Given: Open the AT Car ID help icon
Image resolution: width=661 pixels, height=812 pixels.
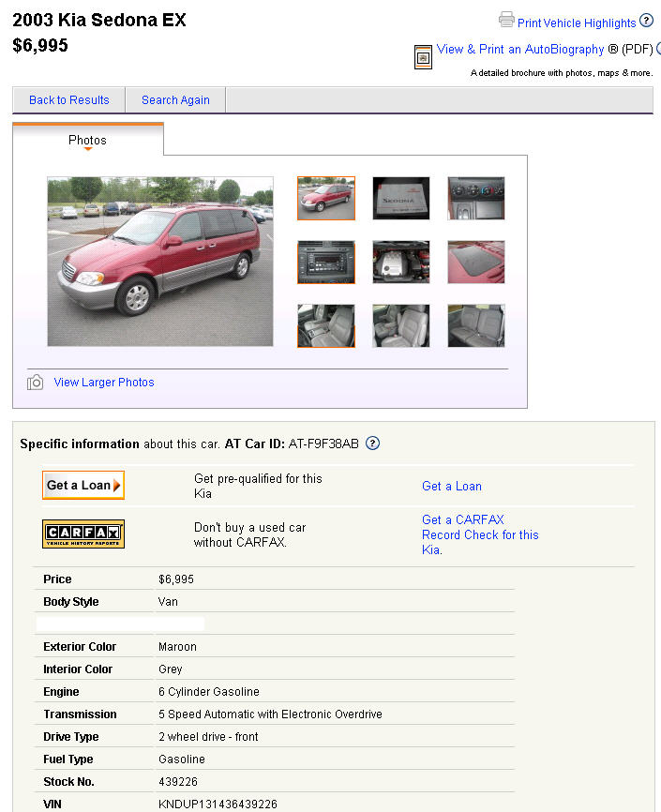Looking at the screenshot, I should [372, 444].
